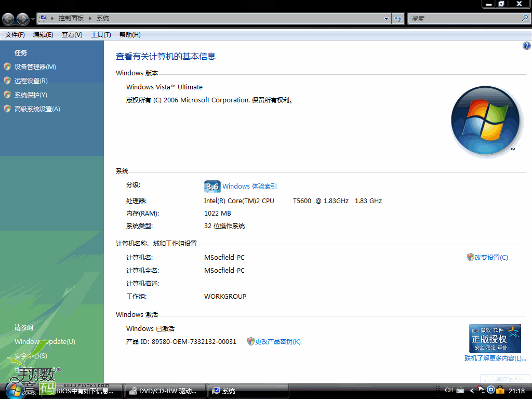Switch to DVD/CD-RW 驱动 taskbar window
532x399 pixels.
click(165, 391)
